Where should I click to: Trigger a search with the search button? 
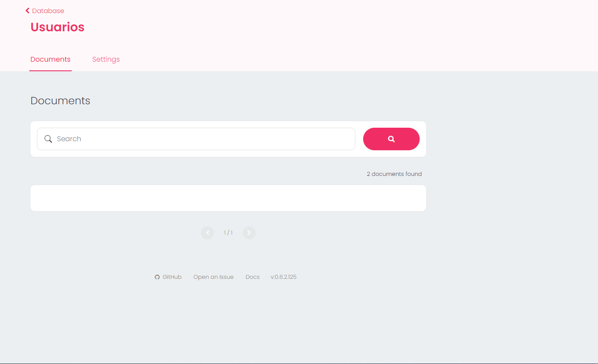point(391,139)
